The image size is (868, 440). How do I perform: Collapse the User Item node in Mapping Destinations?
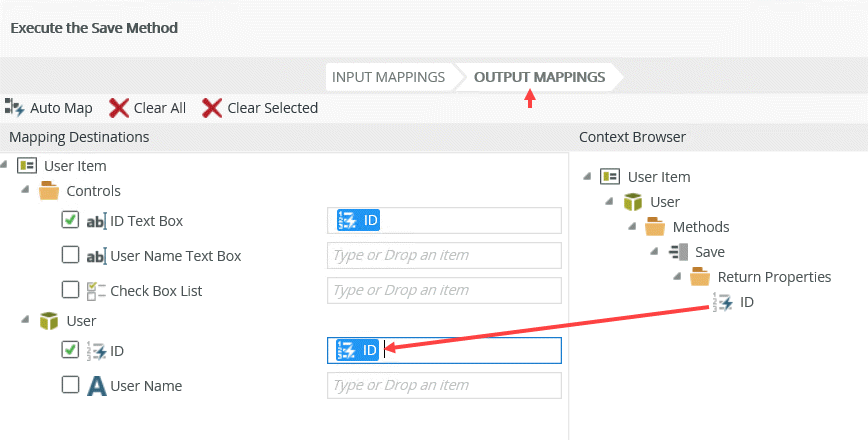pos(6,165)
